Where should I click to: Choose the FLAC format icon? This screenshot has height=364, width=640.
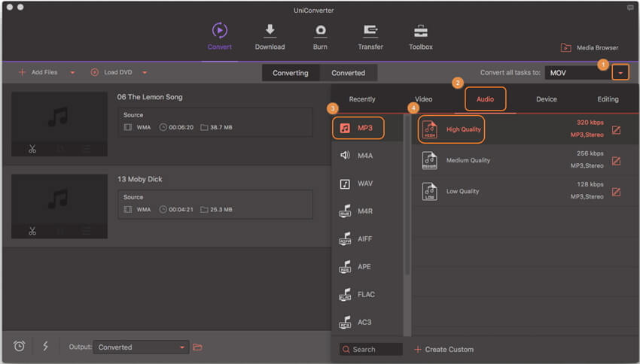click(x=345, y=294)
